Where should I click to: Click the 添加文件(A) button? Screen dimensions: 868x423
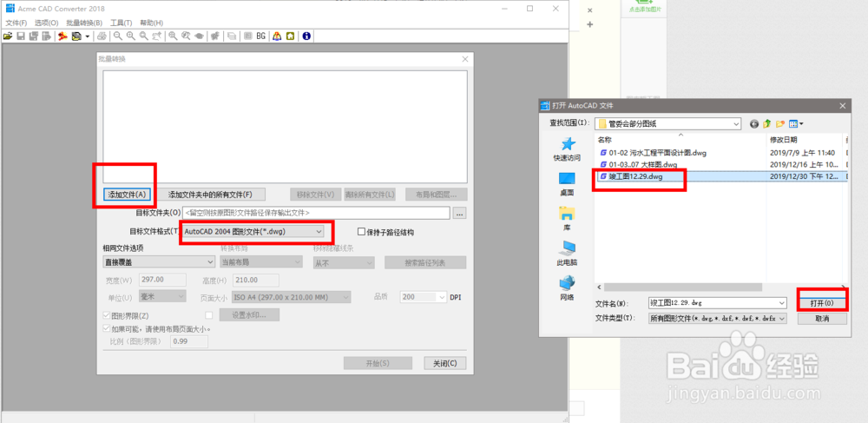127,195
